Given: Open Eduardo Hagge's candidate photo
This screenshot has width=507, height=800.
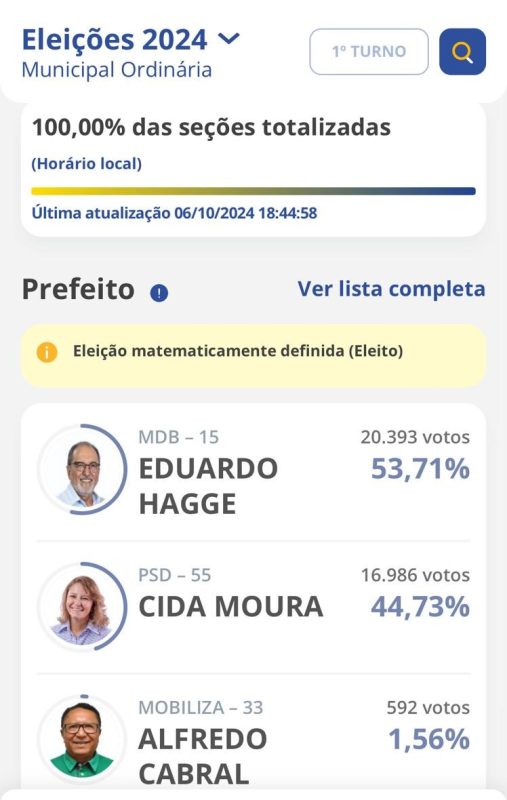Looking at the screenshot, I should tap(82, 469).
